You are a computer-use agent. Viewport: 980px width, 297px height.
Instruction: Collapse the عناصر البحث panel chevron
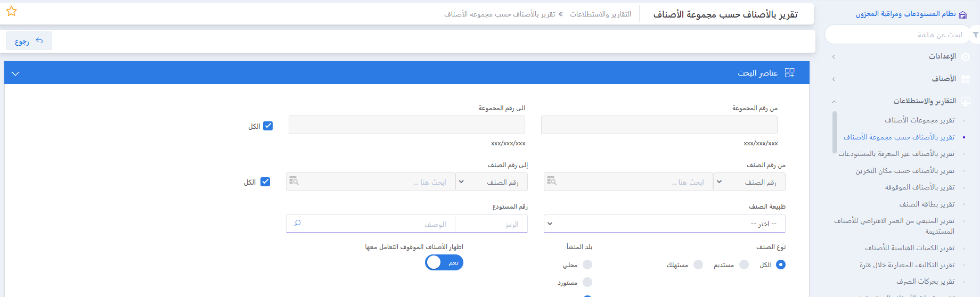tap(15, 73)
